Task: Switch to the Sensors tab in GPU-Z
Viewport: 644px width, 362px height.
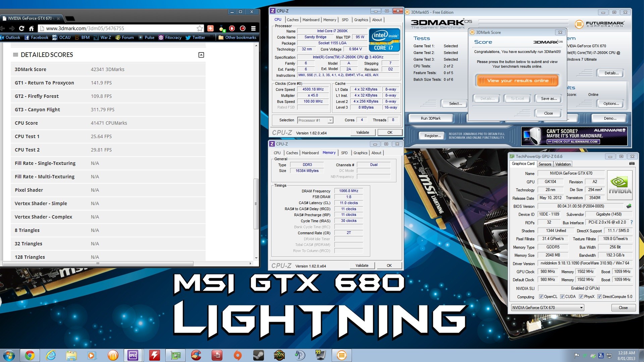Action: 545,164
